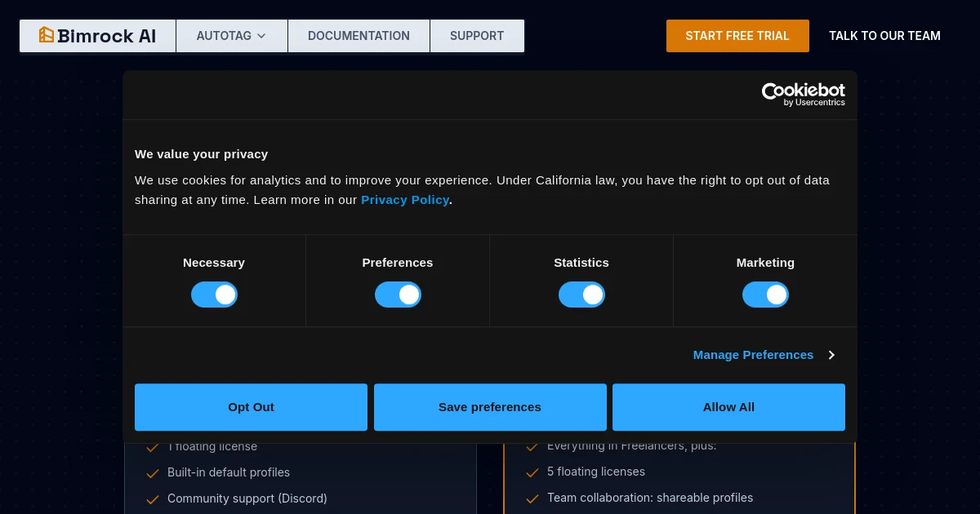Click the Bimrock AI home brand
The height and width of the screenshot is (514, 980).
tap(98, 36)
